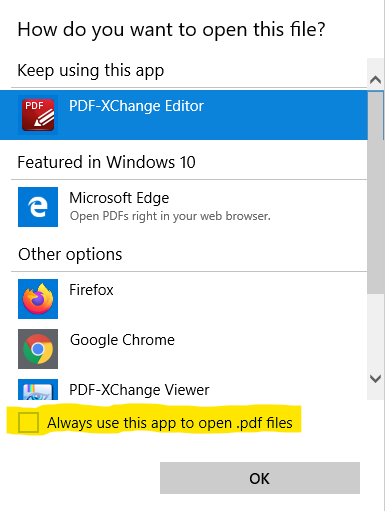Tick the always use this app checkbox

28,422
